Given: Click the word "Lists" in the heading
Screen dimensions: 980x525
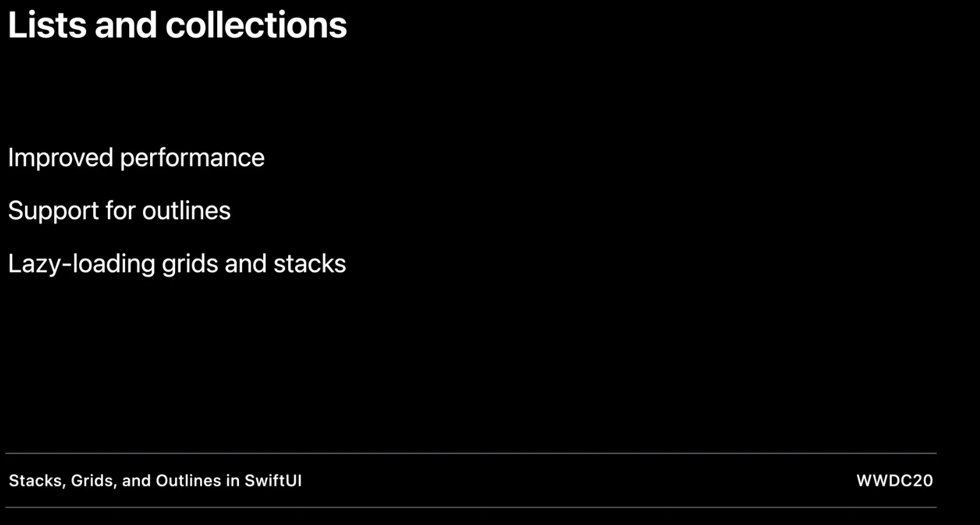Looking at the screenshot, I should [x=47, y=26].
